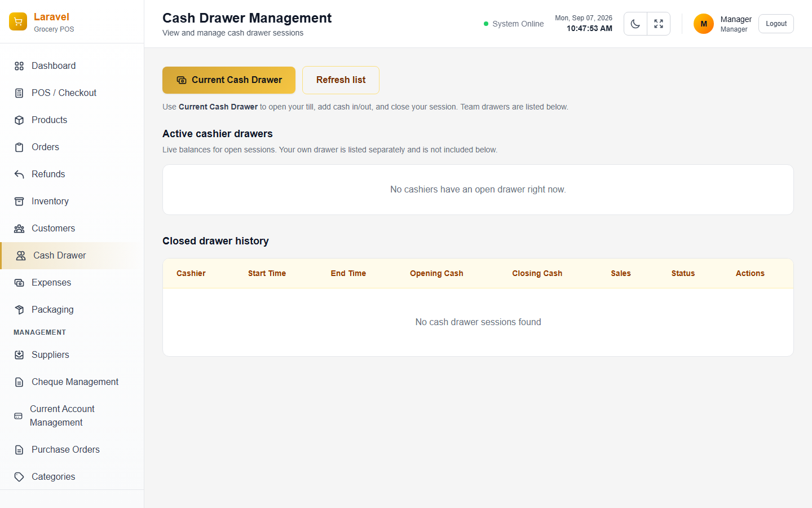This screenshot has height=508, width=812.
Task: Click the Laravel brand name link
Action: [x=51, y=17]
